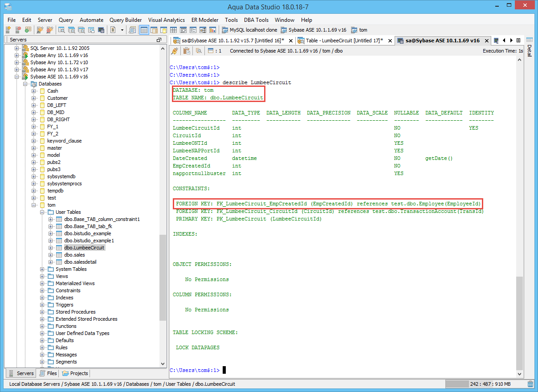This screenshot has width=538, height=392.
Task: Collapse the tom database node
Action: coord(34,205)
